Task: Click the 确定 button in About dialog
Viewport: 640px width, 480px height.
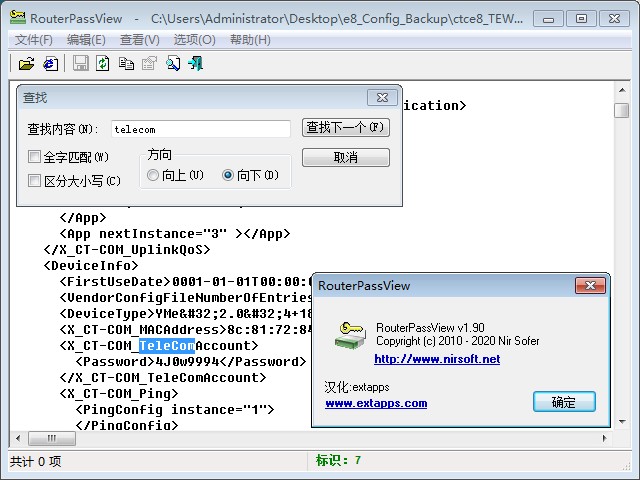Action: 564,402
